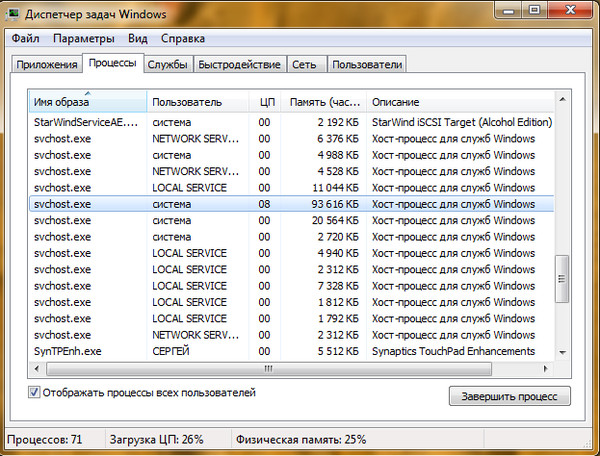Sort by Пользователь column header

click(x=198, y=102)
